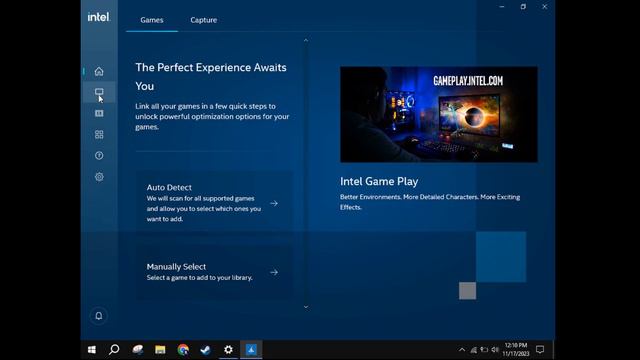
Task: Choose Auto Detect games option
Action: (214, 203)
